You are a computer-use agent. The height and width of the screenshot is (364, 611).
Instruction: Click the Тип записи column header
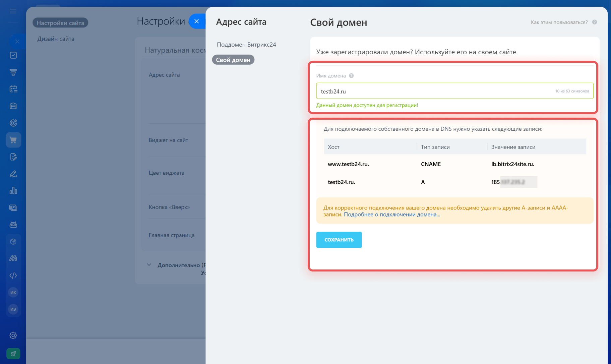435,147
